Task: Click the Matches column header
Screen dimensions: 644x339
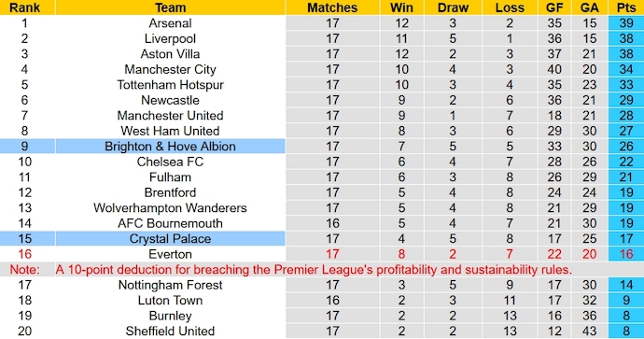Action: 332,7
